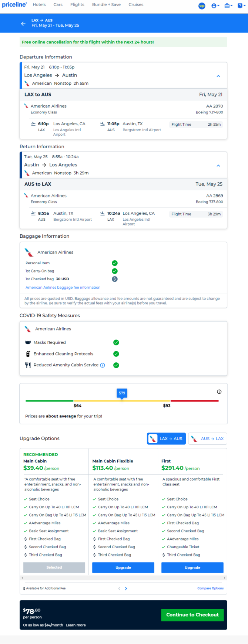Click Reduced Amenity green check
The image size is (248, 644).
point(116,365)
